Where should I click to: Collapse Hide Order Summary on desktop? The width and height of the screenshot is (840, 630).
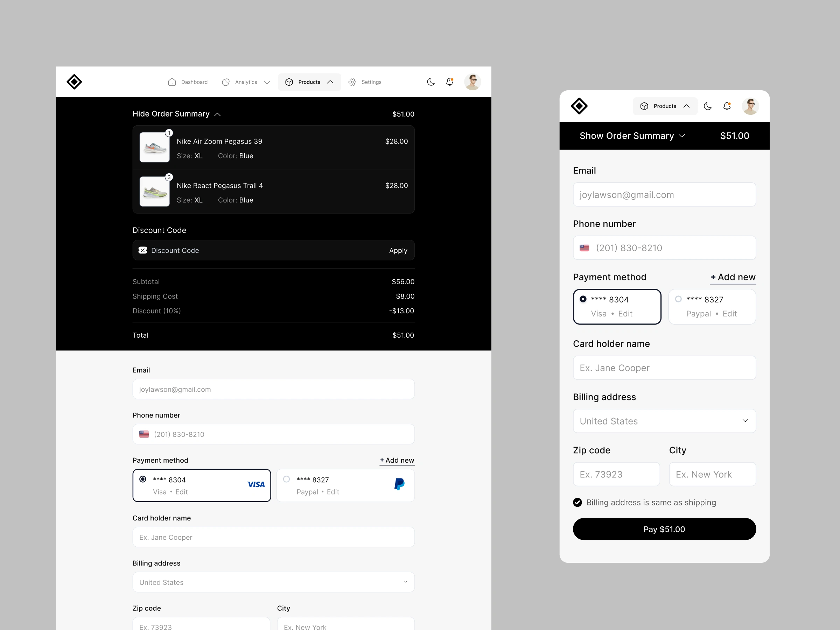(177, 114)
